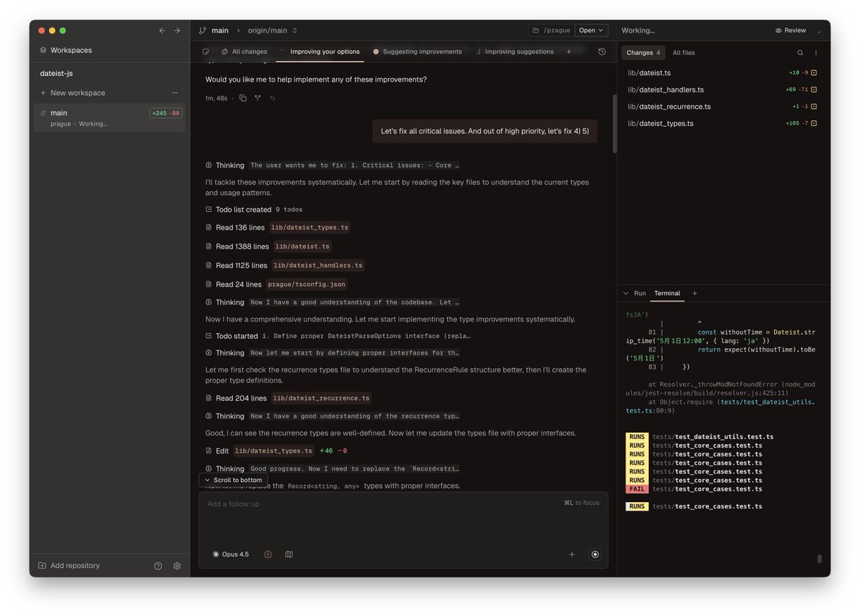860x616 pixels.
Task: Click the plus icon beside New workspace
Action: (43, 92)
